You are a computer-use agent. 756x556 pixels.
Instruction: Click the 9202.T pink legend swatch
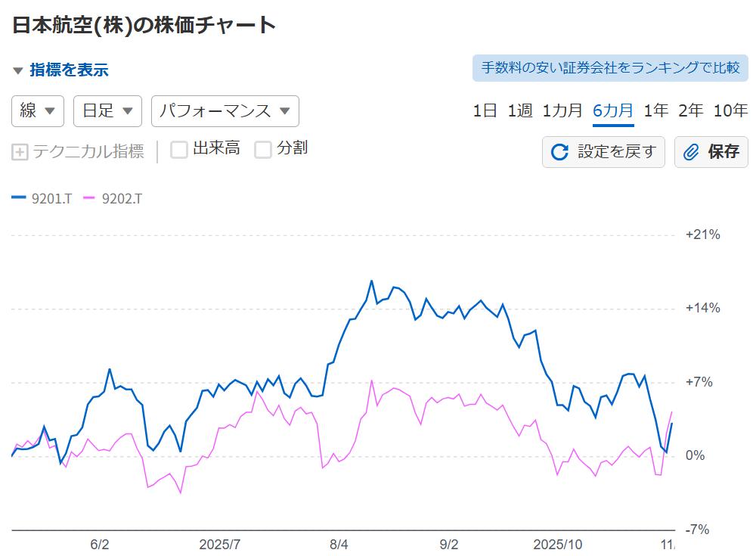(x=88, y=198)
